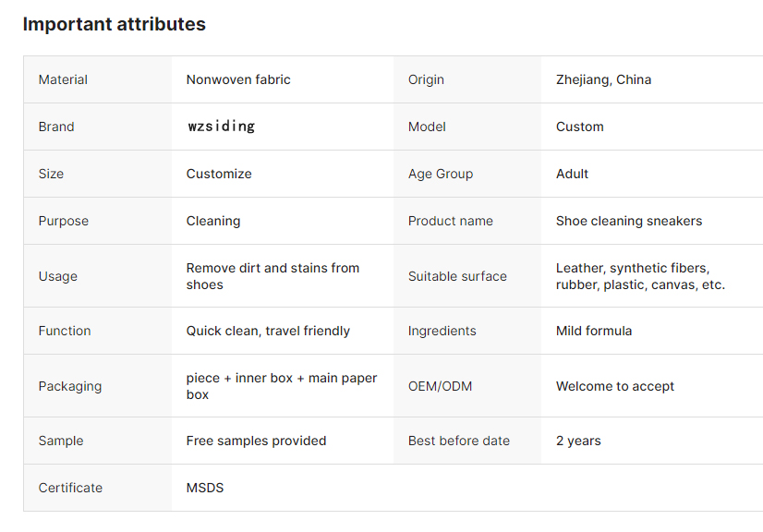Click the packaging description cell text
This screenshot has height=532, width=763.
[x=281, y=386]
